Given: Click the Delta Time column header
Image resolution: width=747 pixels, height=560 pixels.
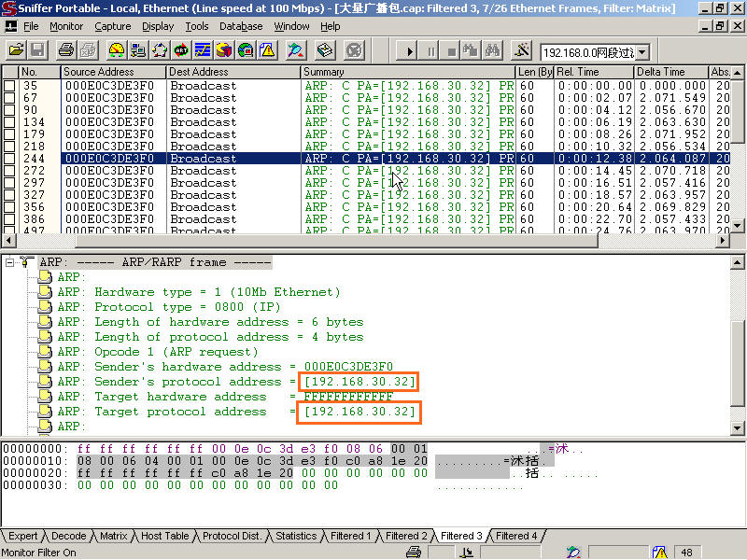Looking at the screenshot, I should pyautogui.click(x=669, y=72).
